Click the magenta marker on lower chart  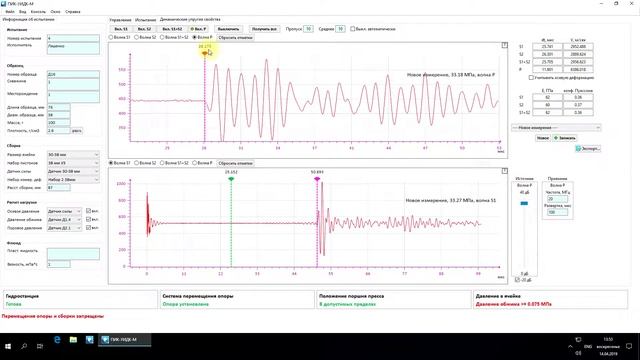pyautogui.click(x=317, y=179)
